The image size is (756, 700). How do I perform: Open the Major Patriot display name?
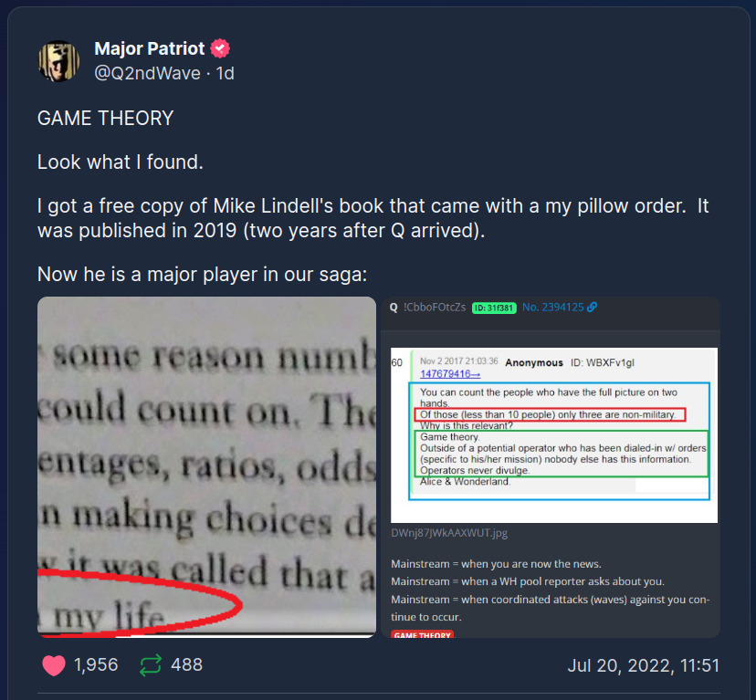click(150, 48)
